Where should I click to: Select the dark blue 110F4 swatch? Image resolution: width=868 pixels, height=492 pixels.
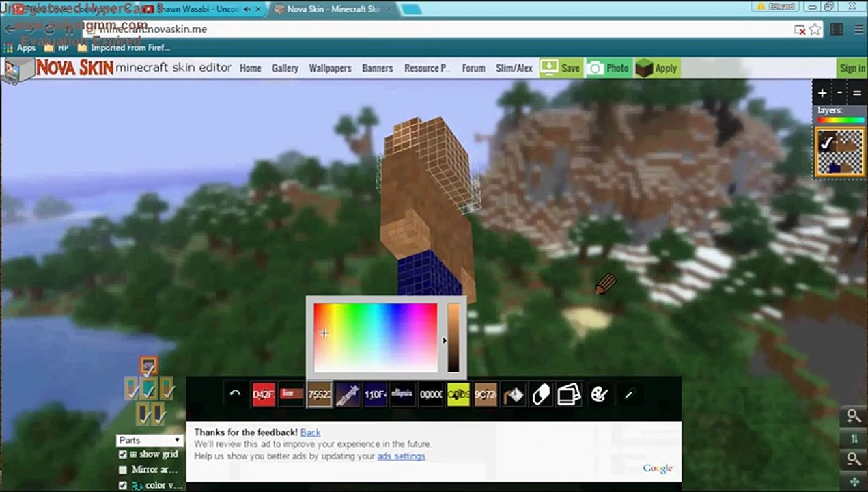(x=376, y=394)
